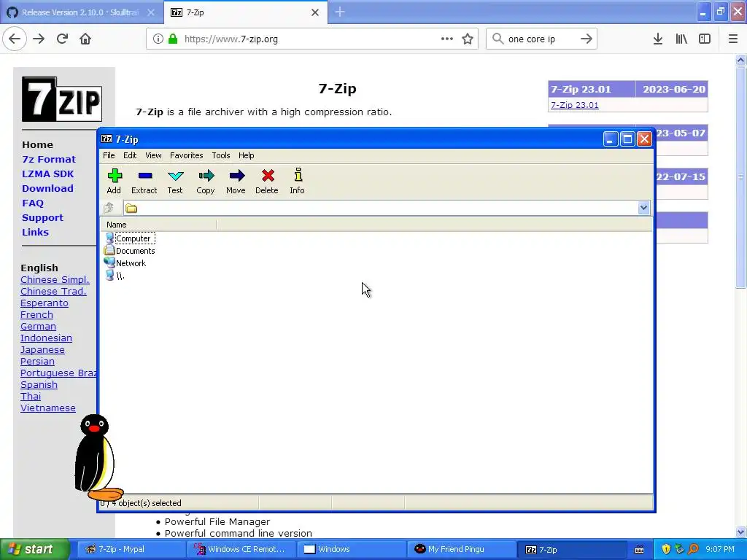Image resolution: width=747 pixels, height=560 pixels.
Task: Switch the site to Vietnamese
Action: pyautogui.click(x=47, y=408)
